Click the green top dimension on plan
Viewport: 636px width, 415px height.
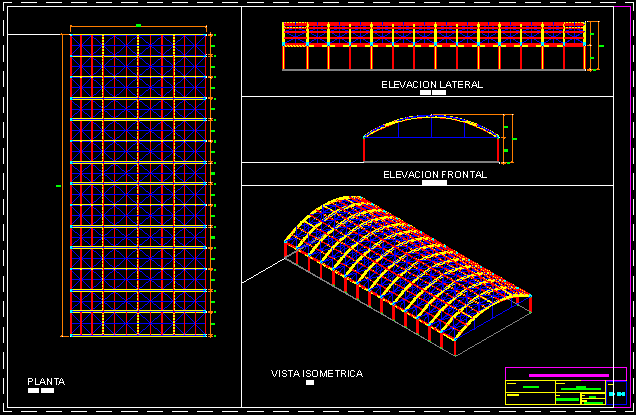coord(139,24)
